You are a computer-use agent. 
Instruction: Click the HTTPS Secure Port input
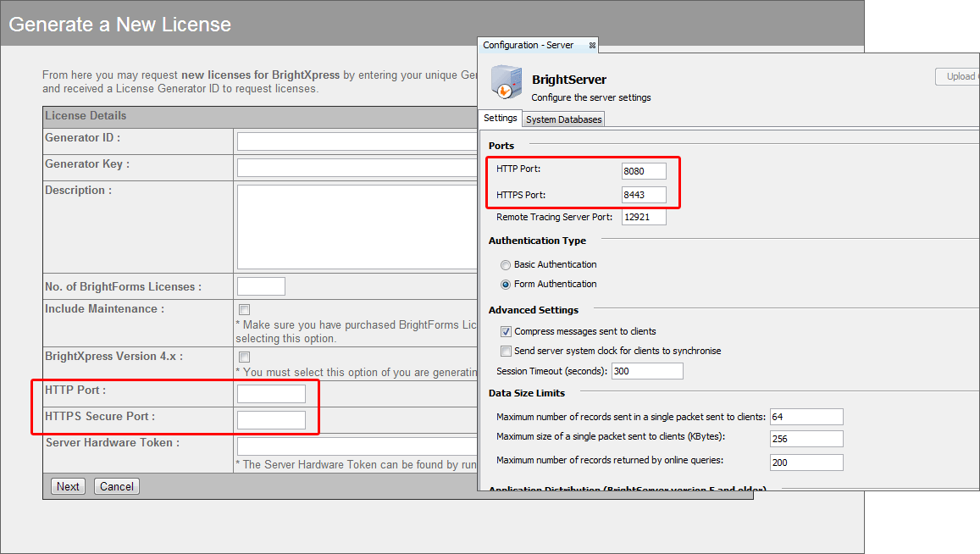click(x=271, y=420)
